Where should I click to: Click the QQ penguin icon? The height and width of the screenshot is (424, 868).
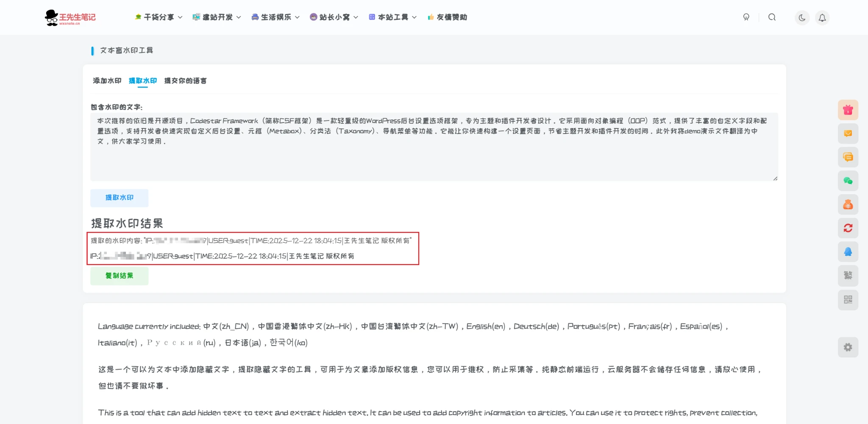pyautogui.click(x=848, y=252)
